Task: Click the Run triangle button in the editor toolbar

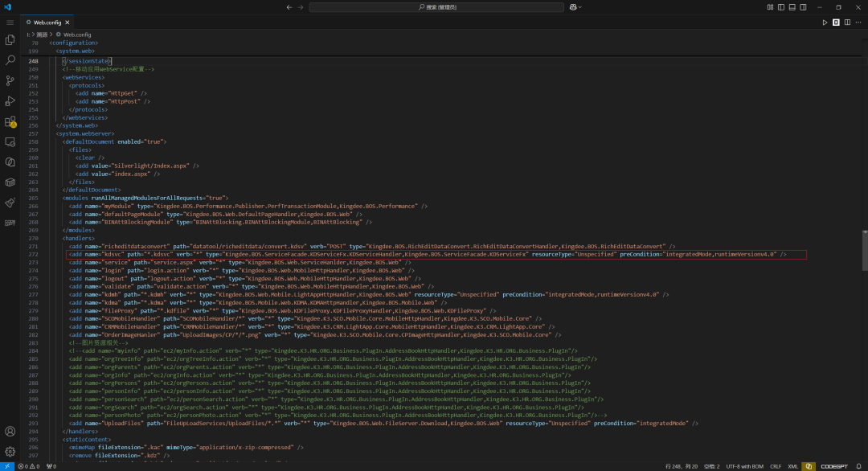Action: coord(825,23)
